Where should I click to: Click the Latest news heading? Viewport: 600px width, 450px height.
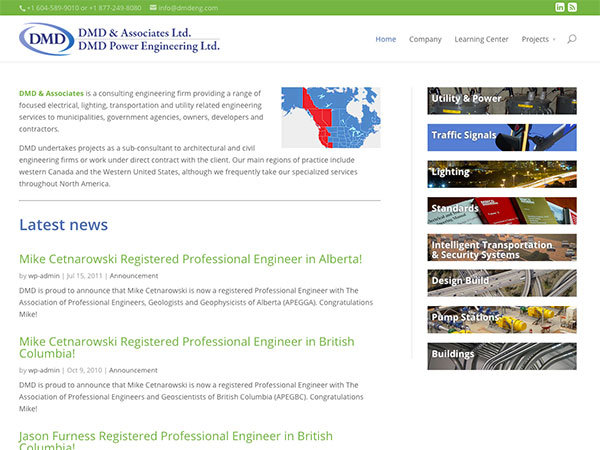pyautogui.click(x=64, y=225)
